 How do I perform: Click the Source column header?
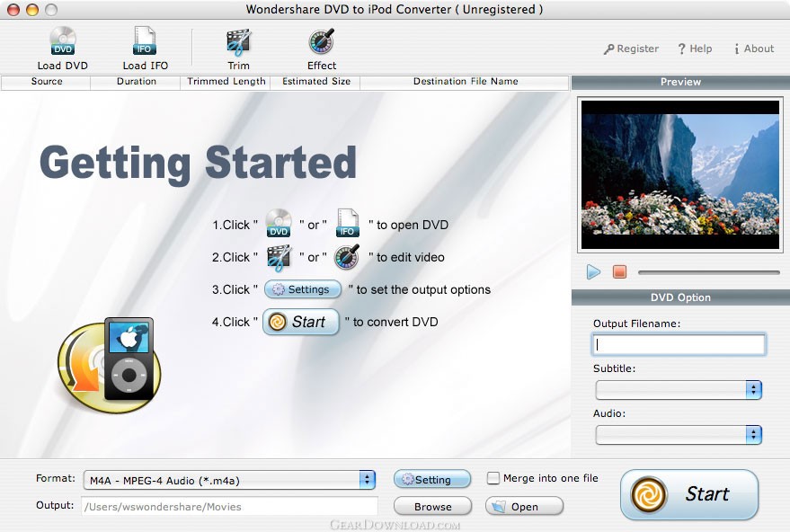click(47, 82)
